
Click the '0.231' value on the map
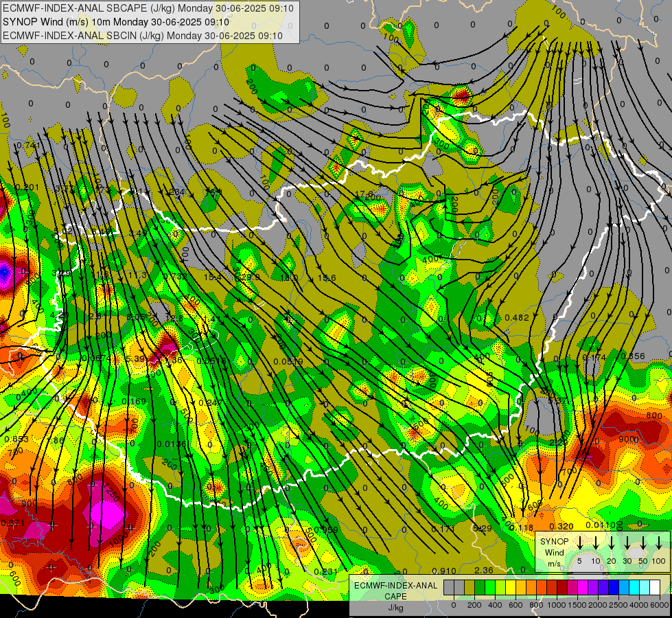tap(326, 572)
